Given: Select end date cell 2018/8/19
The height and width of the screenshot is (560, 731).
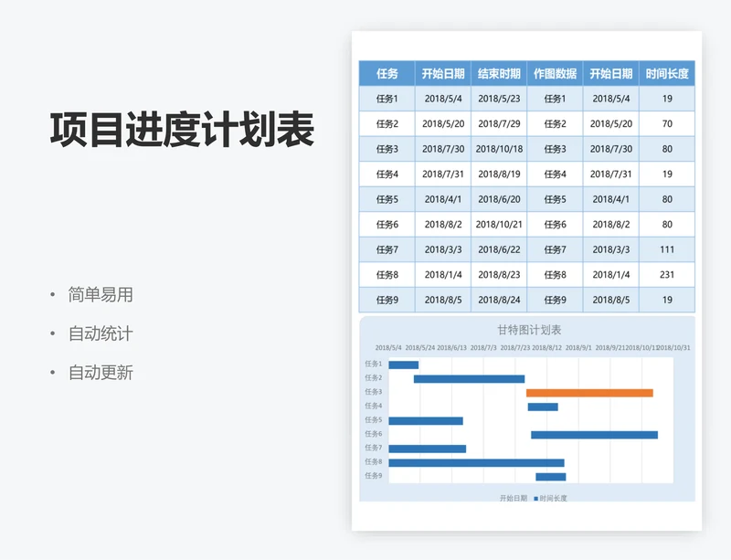Looking at the screenshot, I should [x=499, y=174].
